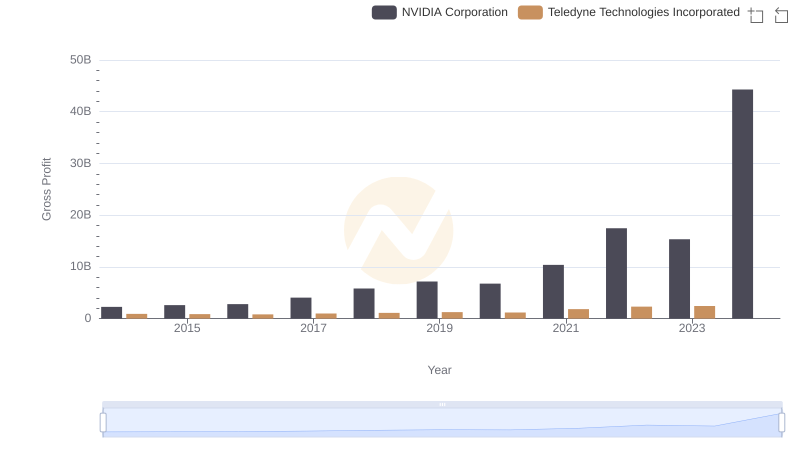This screenshot has height=461, width=800.
Task: Click the 10B y-axis label
Action: (x=81, y=266)
